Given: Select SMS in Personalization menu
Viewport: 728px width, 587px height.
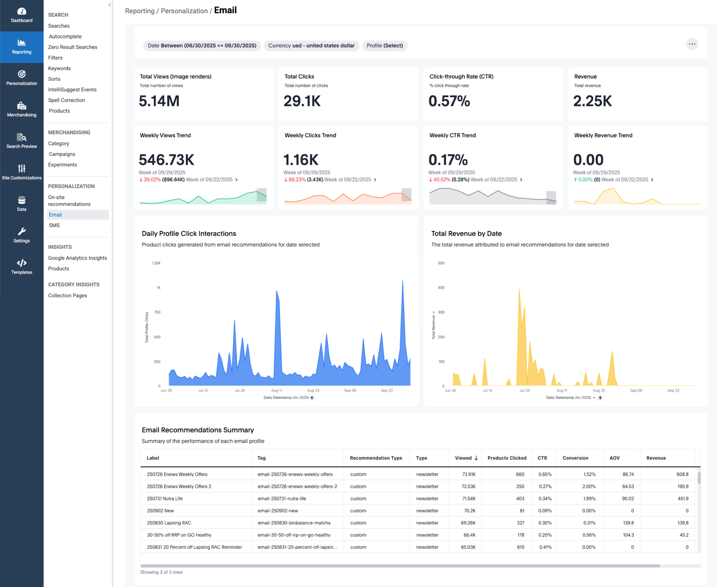Looking at the screenshot, I should pos(54,225).
